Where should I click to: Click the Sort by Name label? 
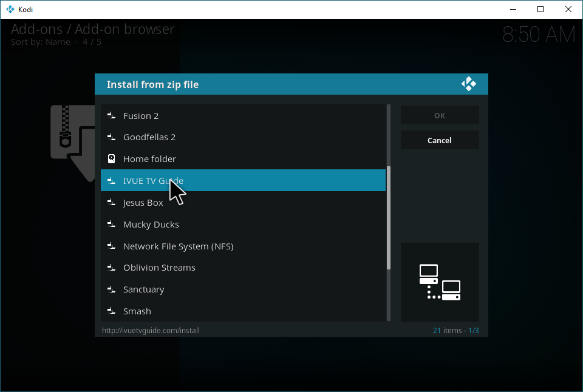click(41, 42)
